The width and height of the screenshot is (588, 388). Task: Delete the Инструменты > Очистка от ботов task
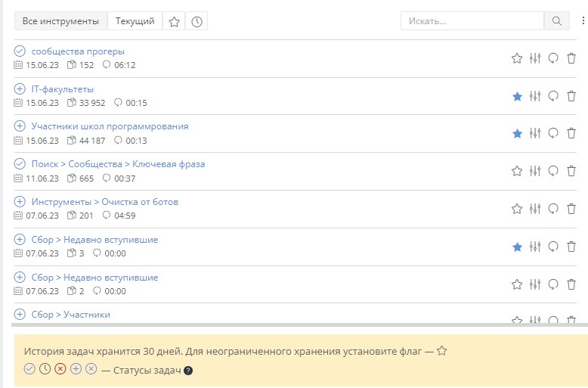pyautogui.click(x=571, y=209)
